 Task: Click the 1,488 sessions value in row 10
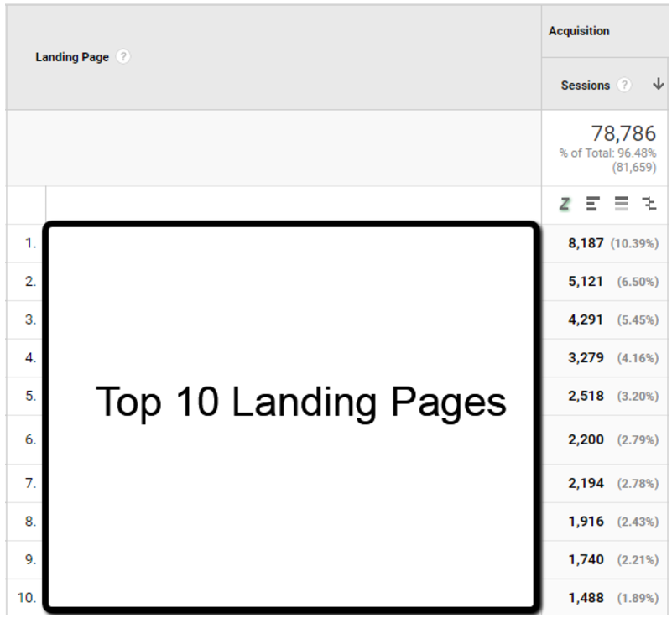click(586, 598)
